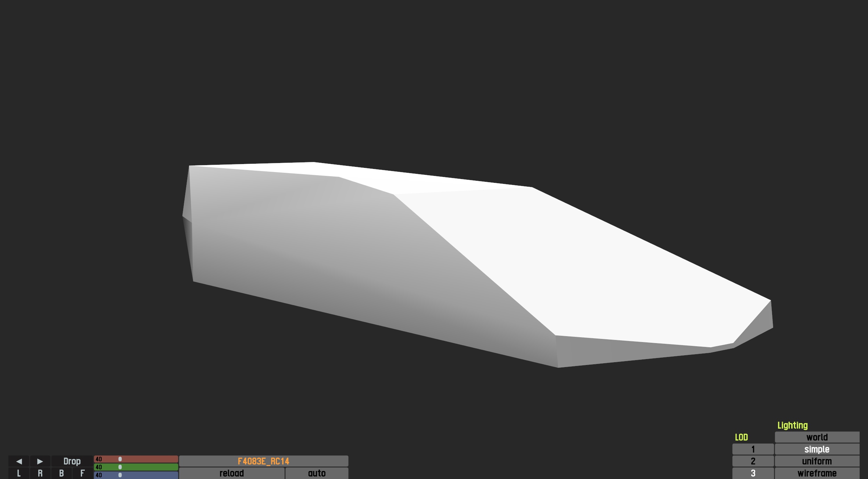Viewport: 868px width, 479px height.
Task: Click the next model right arrow
Action: (40, 461)
